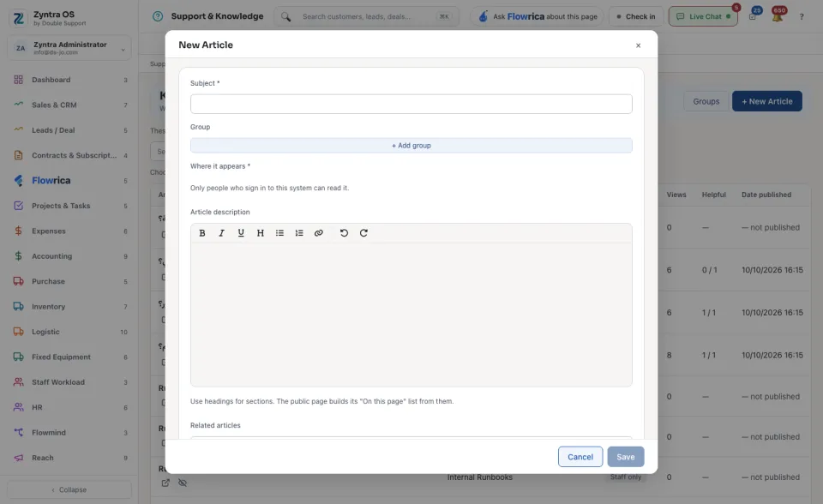
Task: Click the Staff only badge
Action: 626,477
